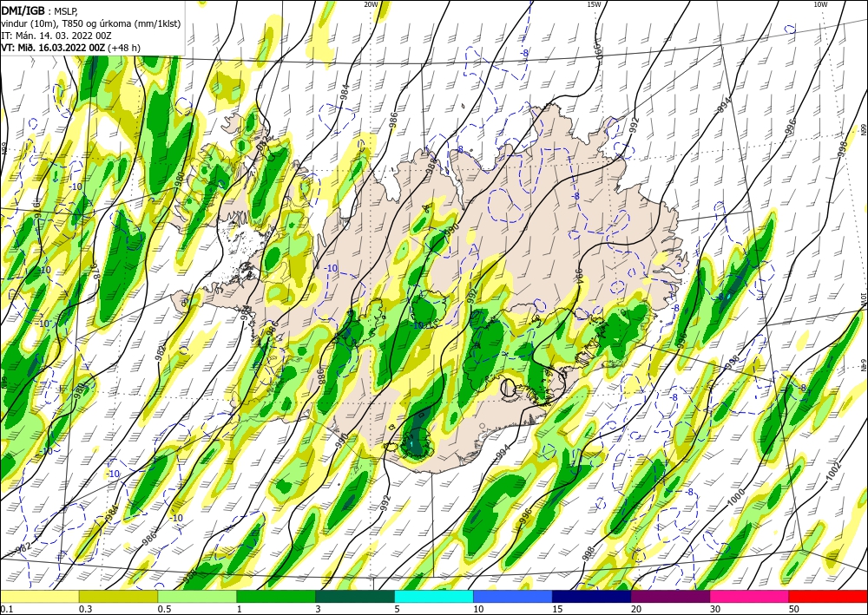Click the legend value '30'
The image size is (868, 615).
[715, 609]
